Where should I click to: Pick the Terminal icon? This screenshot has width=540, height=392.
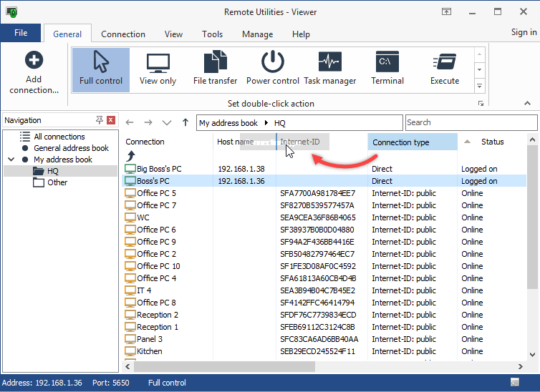[387, 62]
